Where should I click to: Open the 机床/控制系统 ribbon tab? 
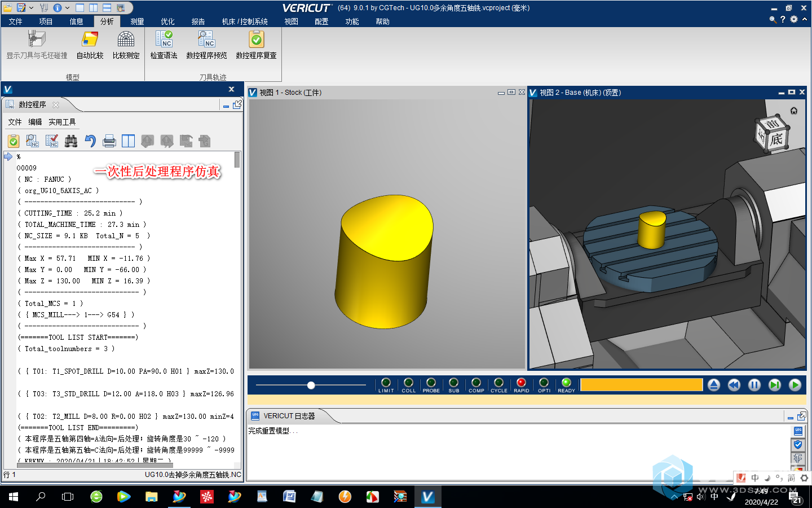[x=245, y=21]
